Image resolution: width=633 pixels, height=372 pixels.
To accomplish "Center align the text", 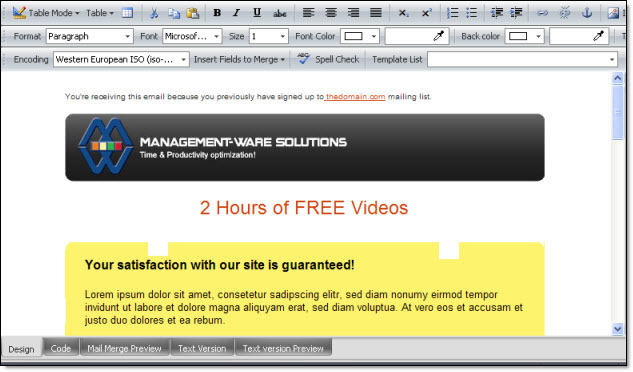I will (331, 13).
